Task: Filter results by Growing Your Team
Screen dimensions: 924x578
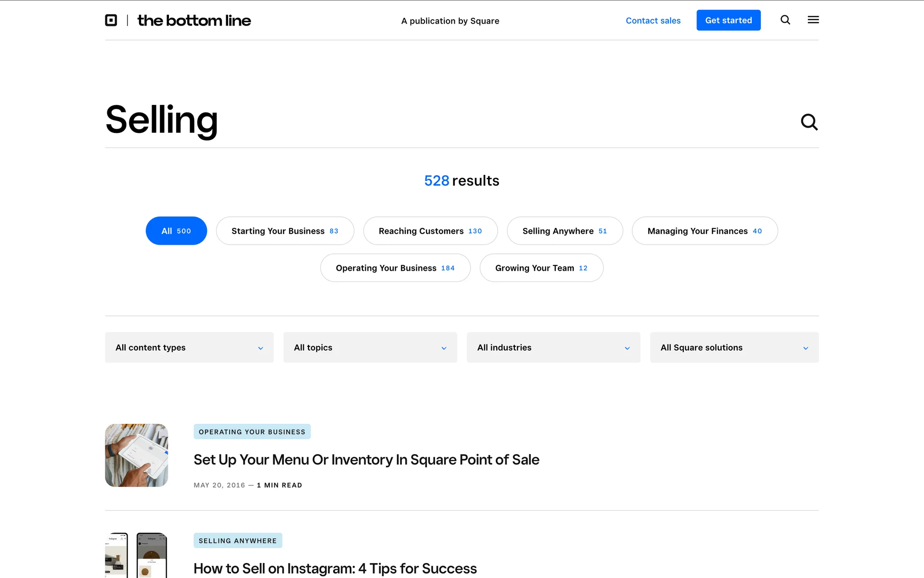Action: click(541, 268)
